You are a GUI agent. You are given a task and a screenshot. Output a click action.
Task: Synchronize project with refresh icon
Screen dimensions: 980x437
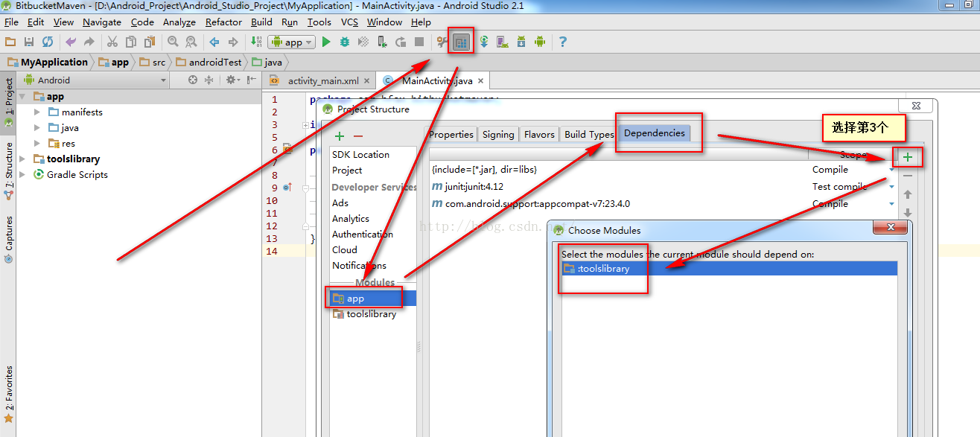48,42
